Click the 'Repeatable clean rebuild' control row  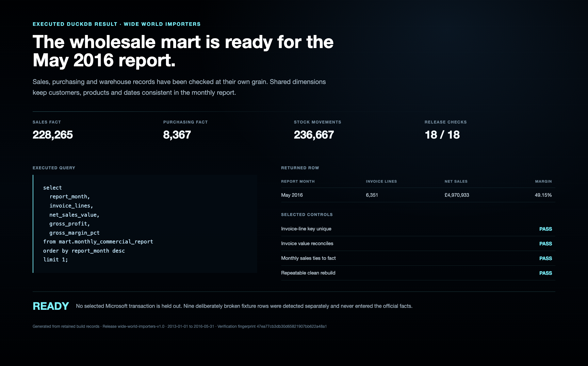(418, 273)
